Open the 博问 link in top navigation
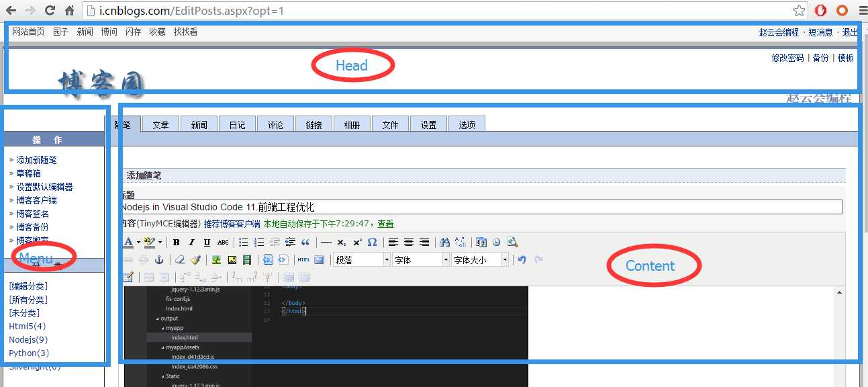868x387 pixels. pos(109,32)
